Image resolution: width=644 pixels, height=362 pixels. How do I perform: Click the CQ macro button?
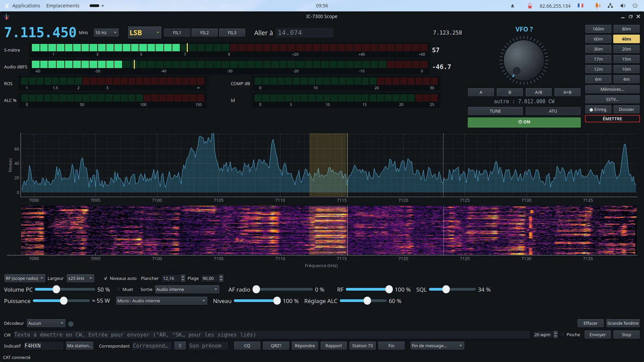coord(247,346)
